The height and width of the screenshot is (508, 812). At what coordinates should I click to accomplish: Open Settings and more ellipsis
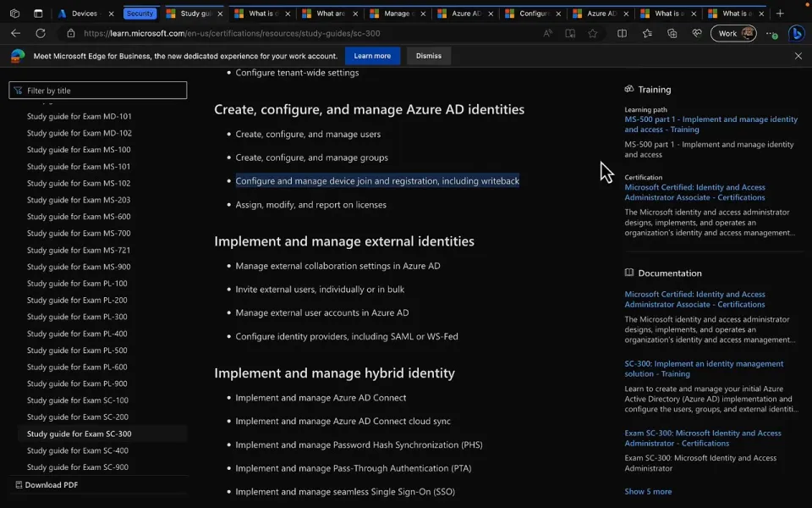(x=771, y=34)
